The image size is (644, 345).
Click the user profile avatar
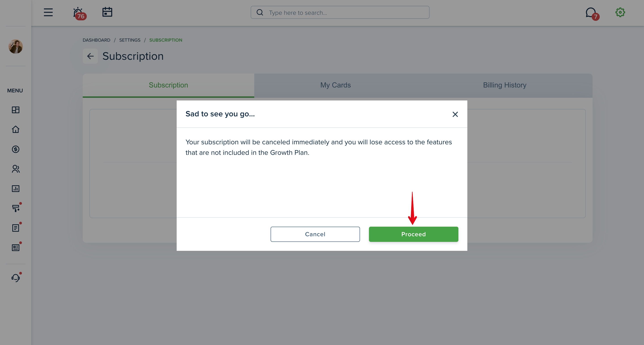(15, 46)
